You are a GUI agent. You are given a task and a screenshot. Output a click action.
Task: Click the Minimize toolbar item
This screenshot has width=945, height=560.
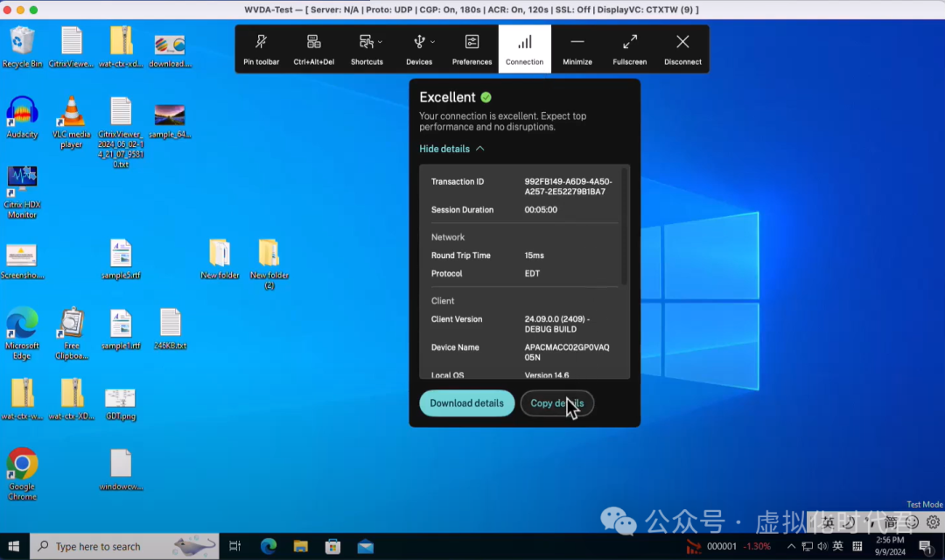[x=577, y=49]
